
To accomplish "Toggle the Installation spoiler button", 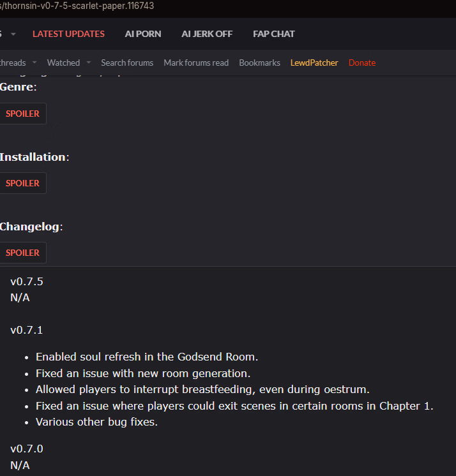I will [22, 183].
